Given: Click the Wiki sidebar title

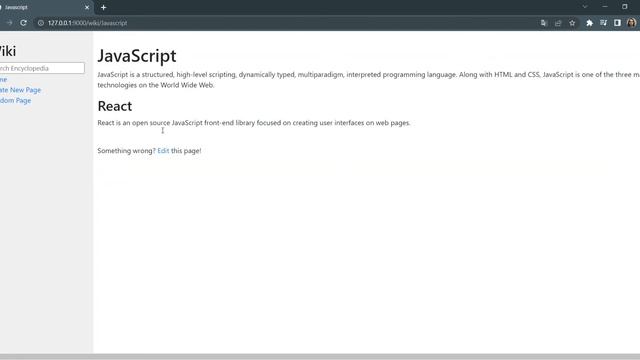Looking at the screenshot, I should click(x=7, y=51).
